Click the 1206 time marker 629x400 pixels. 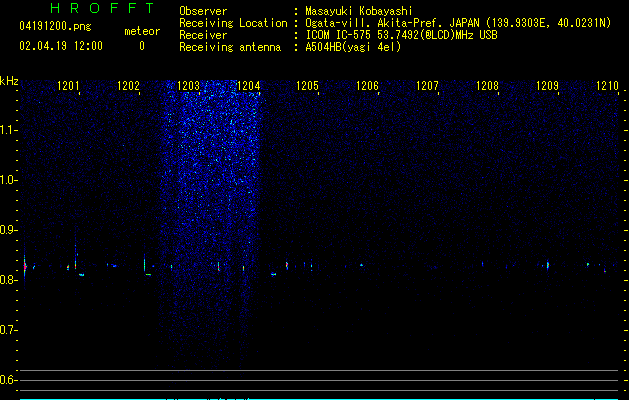click(x=367, y=86)
